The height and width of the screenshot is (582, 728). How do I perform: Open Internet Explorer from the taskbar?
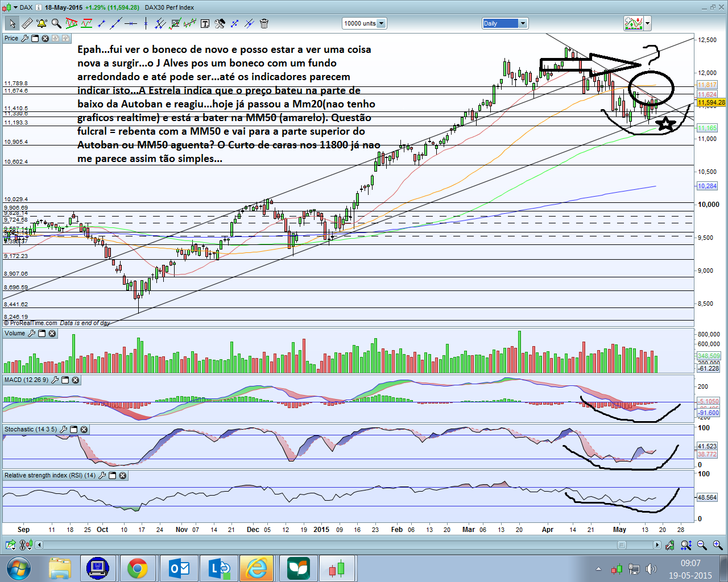(x=257, y=568)
